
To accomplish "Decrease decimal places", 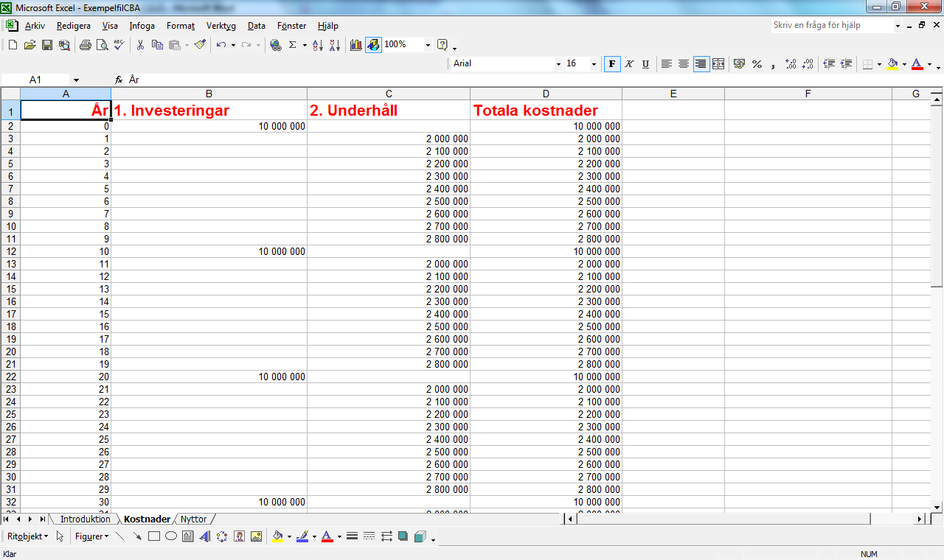I will click(x=808, y=64).
